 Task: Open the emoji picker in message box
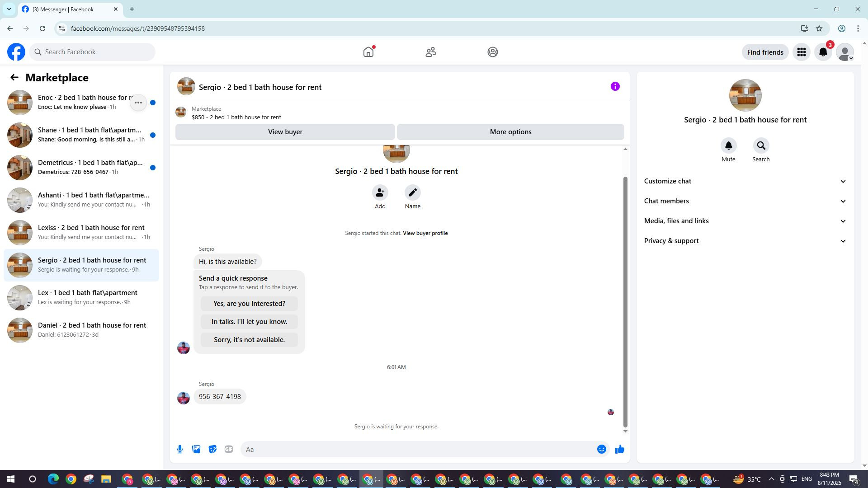point(601,449)
